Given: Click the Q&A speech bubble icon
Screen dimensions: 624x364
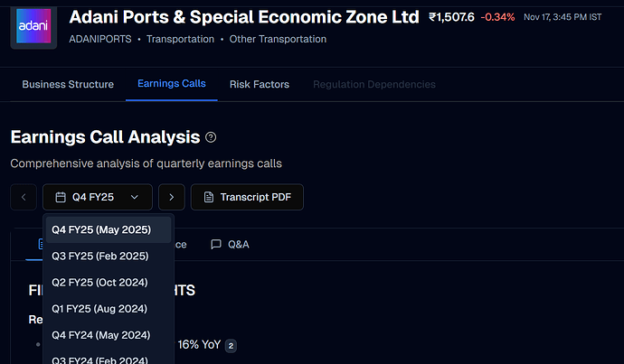Looking at the screenshot, I should 215,245.
